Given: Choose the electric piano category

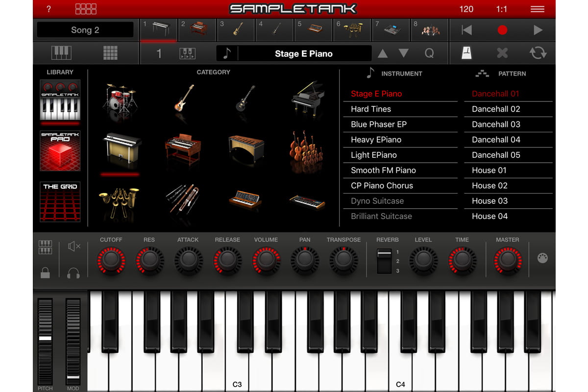Looking at the screenshot, I should point(121,149).
